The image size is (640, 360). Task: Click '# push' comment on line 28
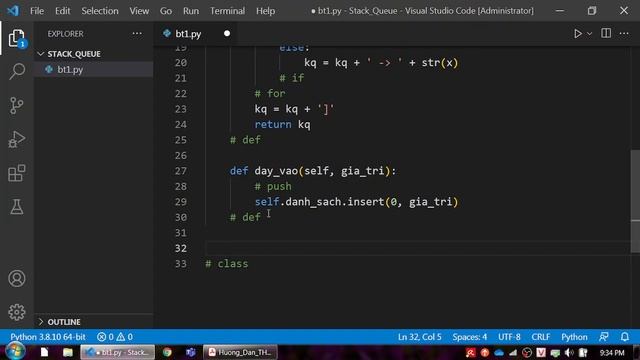click(273, 187)
